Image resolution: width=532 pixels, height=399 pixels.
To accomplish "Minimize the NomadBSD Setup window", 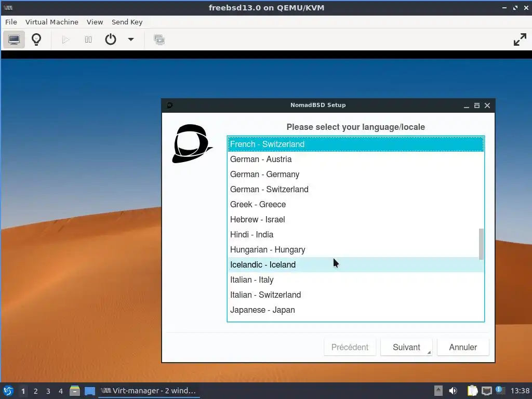I will (467, 105).
